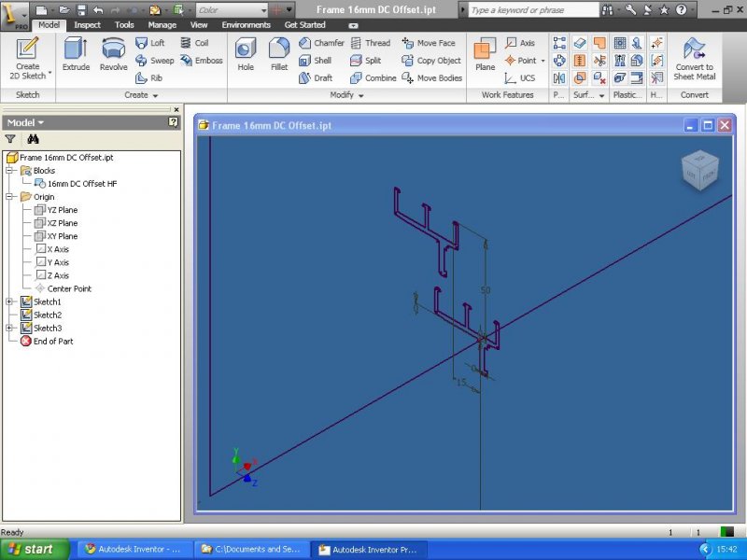The height and width of the screenshot is (560, 747).
Task: Select 16mm DC Offset HF block
Action: [x=76, y=184]
